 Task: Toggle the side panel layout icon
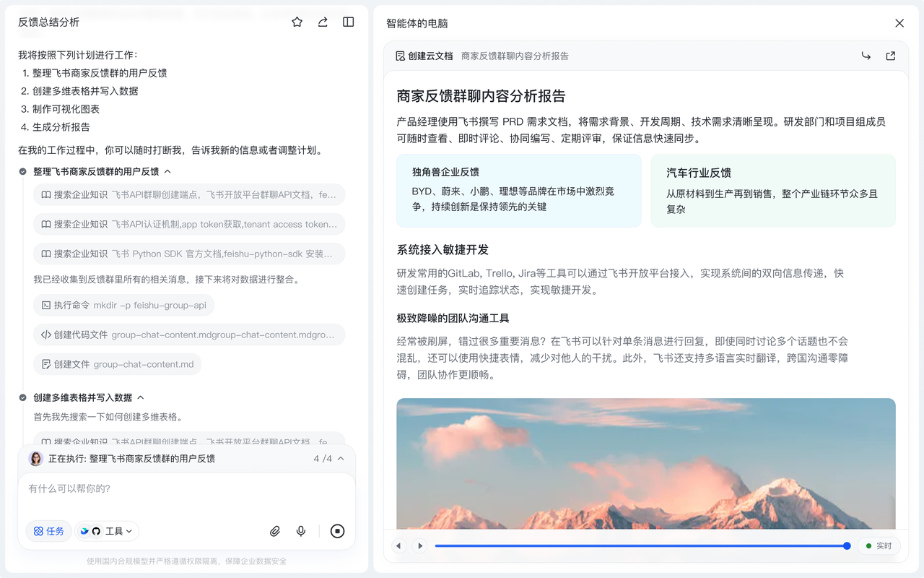click(349, 22)
